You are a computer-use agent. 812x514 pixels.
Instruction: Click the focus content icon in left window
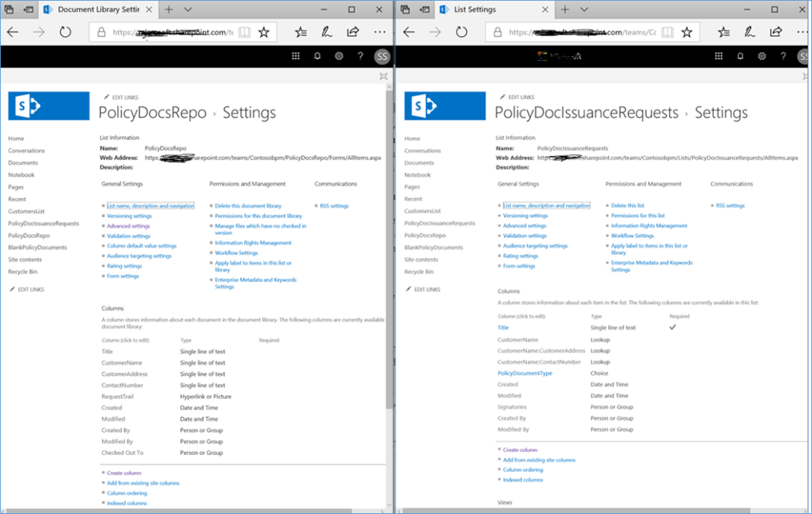(382, 75)
